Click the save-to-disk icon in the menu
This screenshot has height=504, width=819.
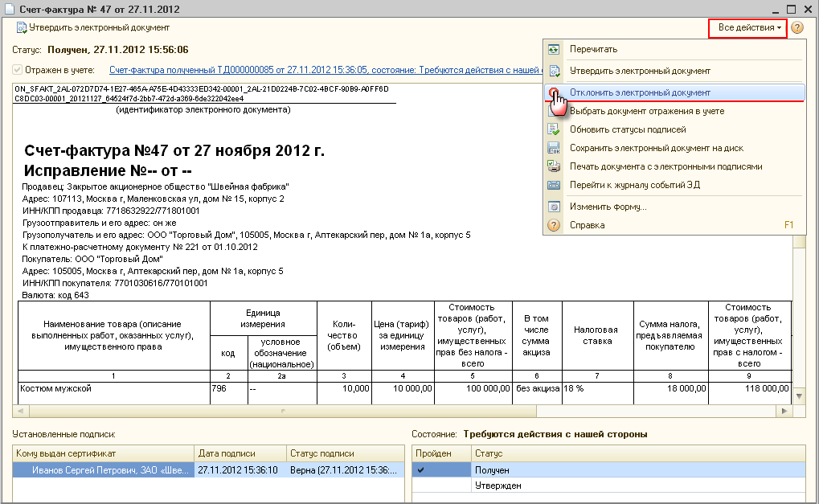pyautogui.click(x=554, y=148)
